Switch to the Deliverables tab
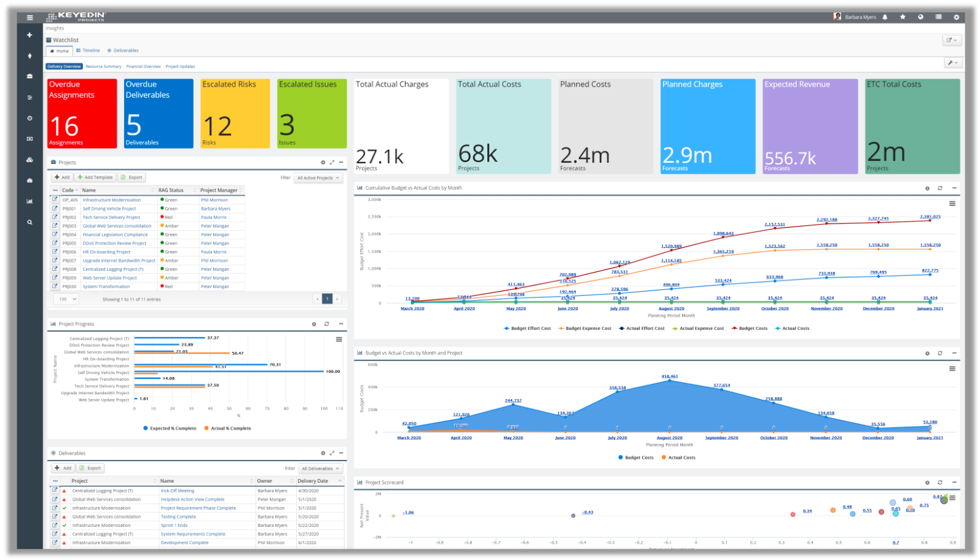This screenshot has width=980, height=560. click(x=123, y=50)
